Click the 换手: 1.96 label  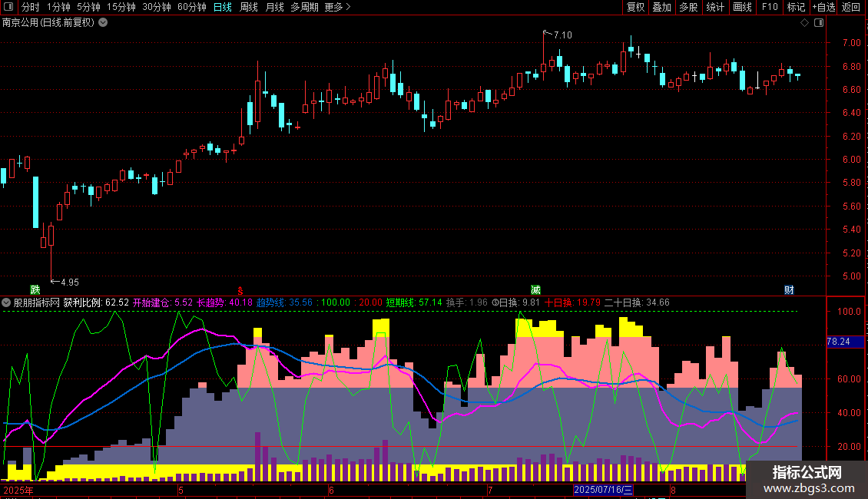coord(467,302)
